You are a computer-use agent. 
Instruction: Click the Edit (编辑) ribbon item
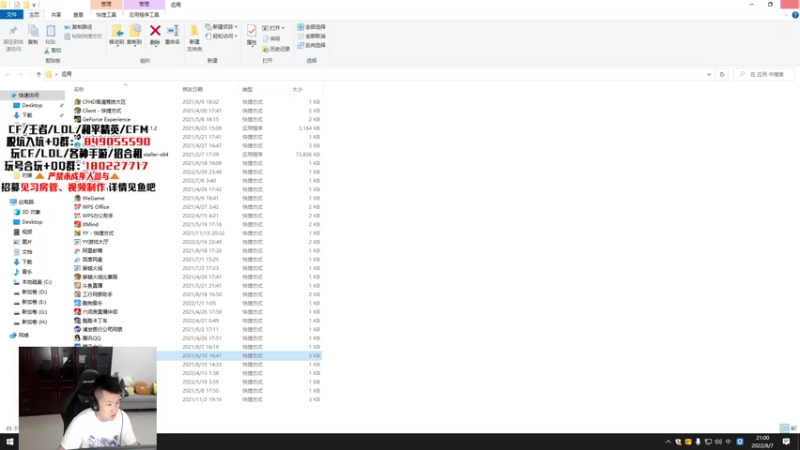coord(271,39)
